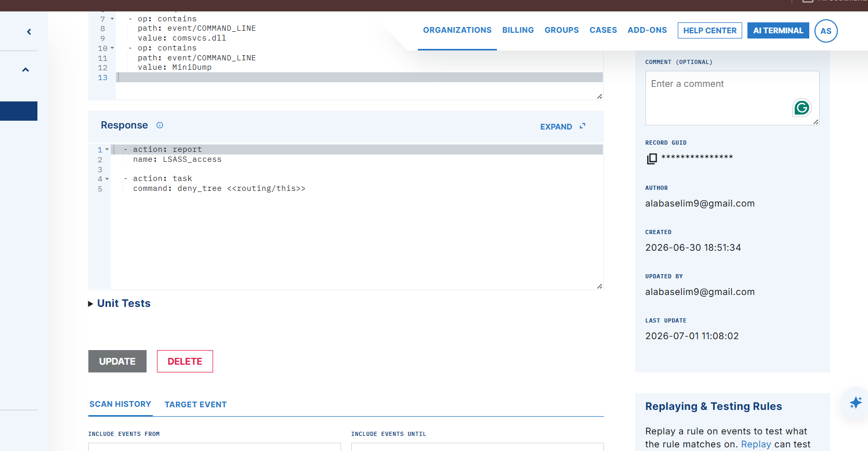Click author email alabaselim9@gmail.com
This screenshot has width=868, height=451.
coord(700,203)
